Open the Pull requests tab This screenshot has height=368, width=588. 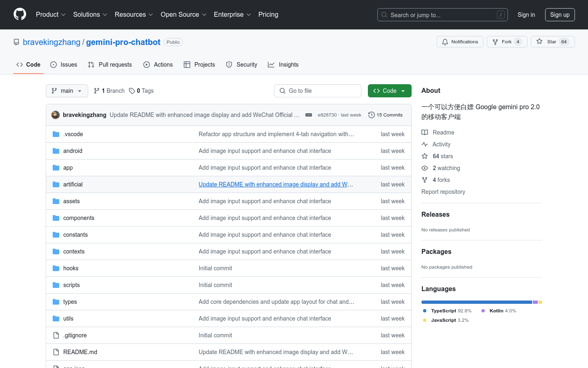pyautogui.click(x=110, y=65)
